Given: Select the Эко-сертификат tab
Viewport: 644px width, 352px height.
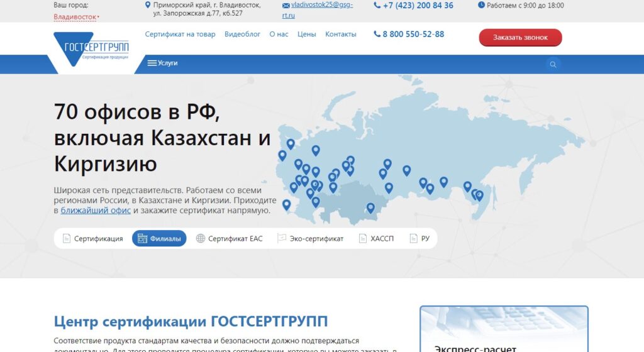Looking at the screenshot, I should pyautogui.click(x=311, y=238).
